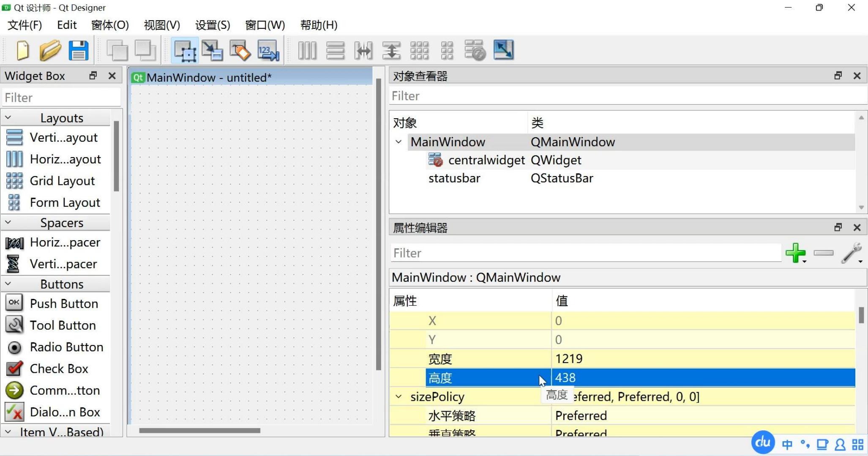
Task: Open the wrench configure property editor icon
Action: (851, 253)
